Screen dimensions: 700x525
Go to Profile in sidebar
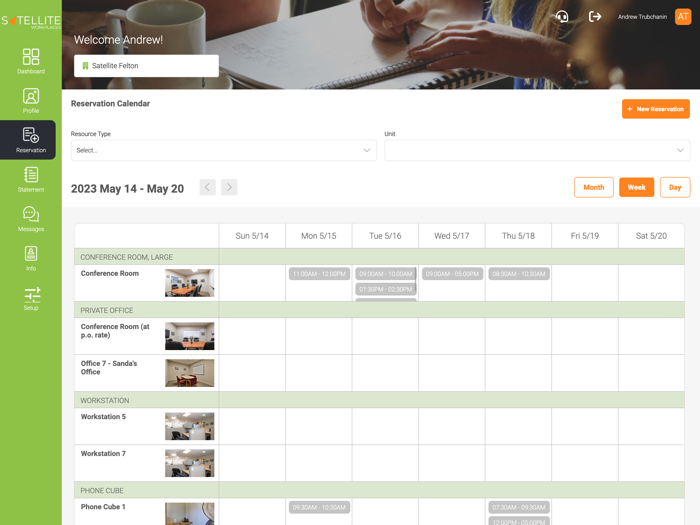click(31, 100)
